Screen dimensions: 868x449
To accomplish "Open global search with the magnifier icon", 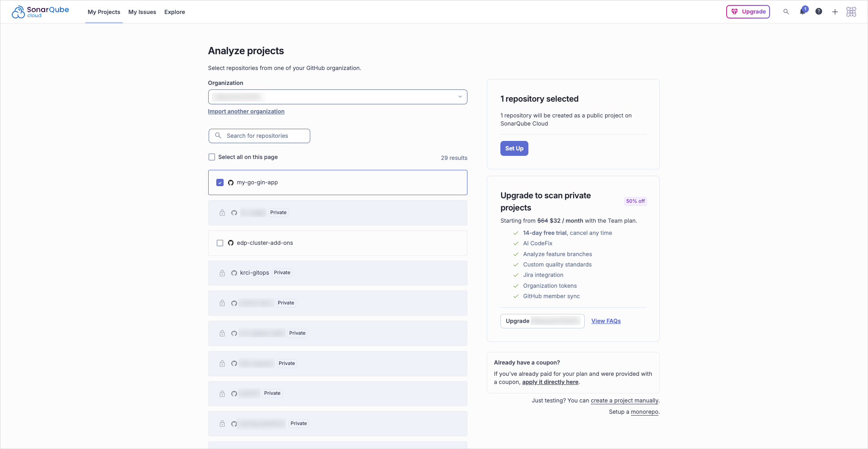I will (x=786, y=12).
